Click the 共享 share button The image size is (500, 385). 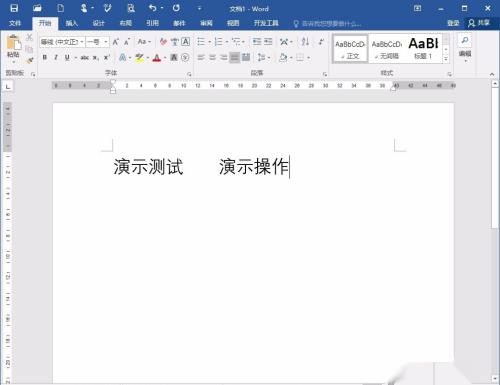(x=479, y=23)
